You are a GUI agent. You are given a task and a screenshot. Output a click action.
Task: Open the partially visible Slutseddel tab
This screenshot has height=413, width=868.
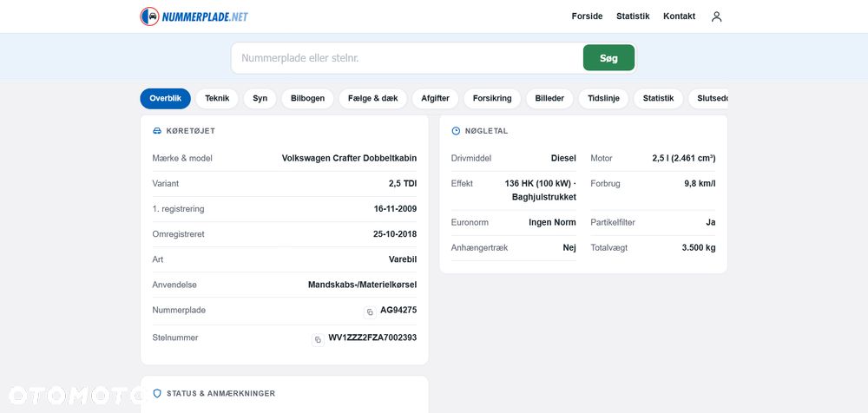[708, 99]
